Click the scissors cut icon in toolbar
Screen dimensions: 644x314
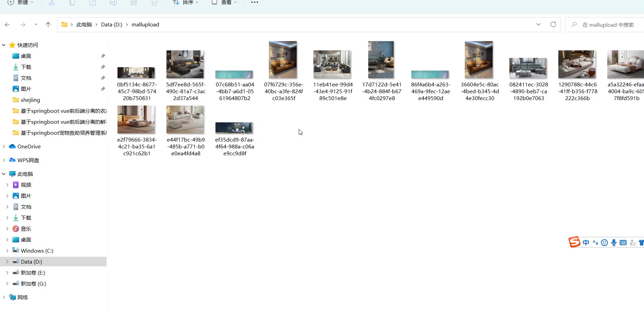point(52,3)
